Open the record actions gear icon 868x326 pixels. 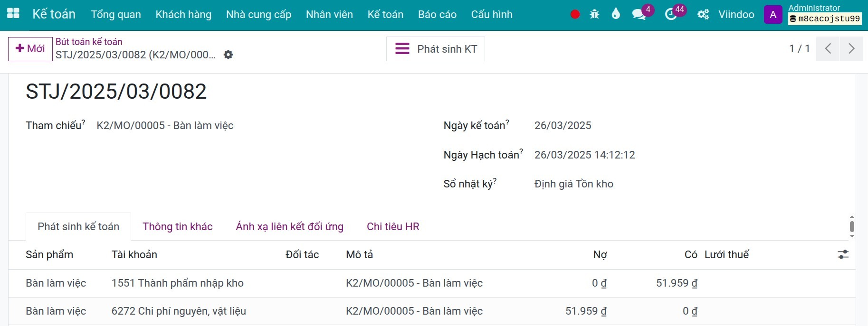229,55
